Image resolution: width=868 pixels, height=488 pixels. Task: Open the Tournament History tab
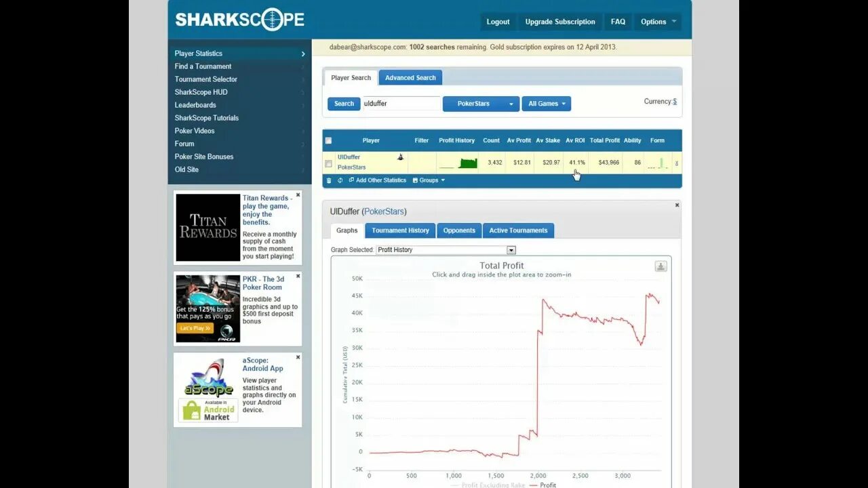[x=400, y=230]
